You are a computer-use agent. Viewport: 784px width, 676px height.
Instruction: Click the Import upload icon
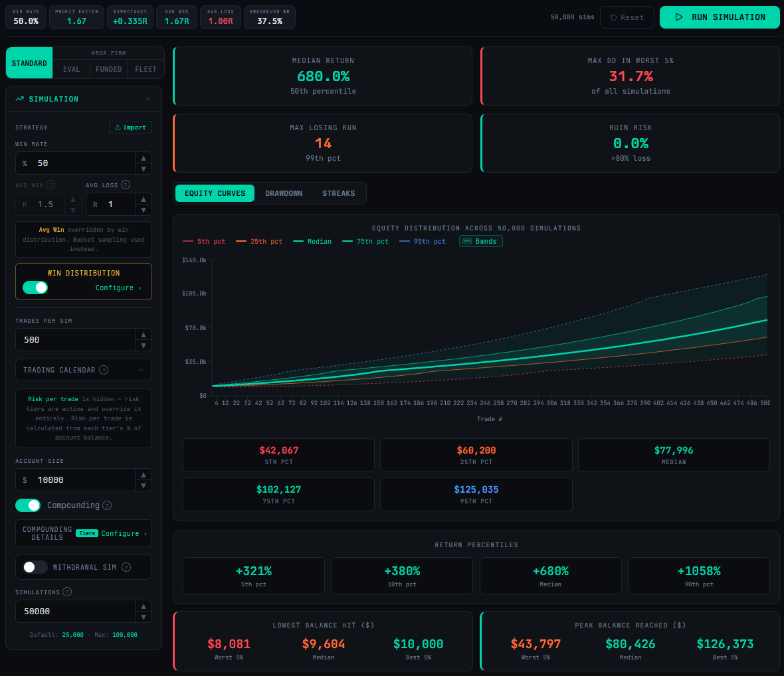coord(118,127)
